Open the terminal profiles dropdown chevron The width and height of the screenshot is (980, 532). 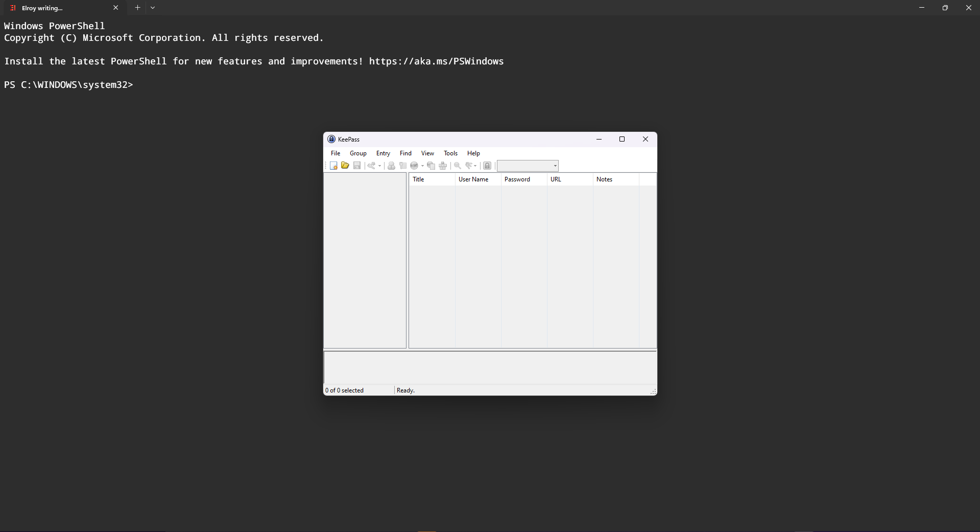click(x=153, y=8)
